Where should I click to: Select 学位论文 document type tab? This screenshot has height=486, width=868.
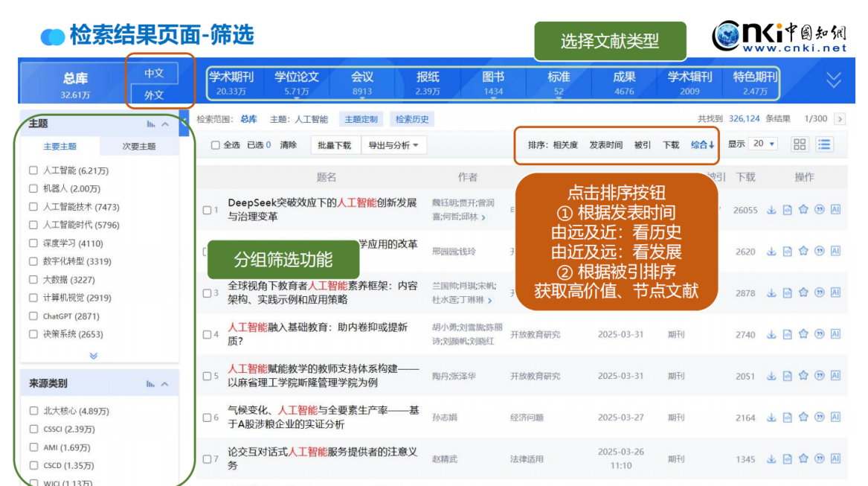click(296, 82)
